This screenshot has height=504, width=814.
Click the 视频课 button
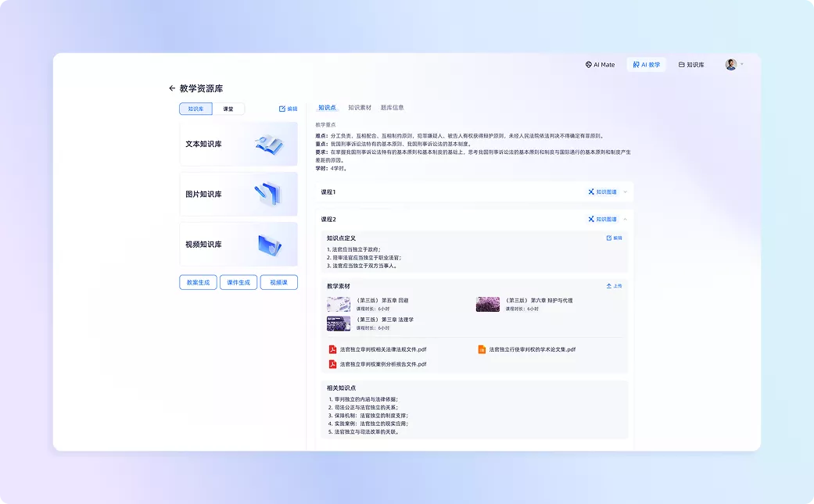coord(279,283)
